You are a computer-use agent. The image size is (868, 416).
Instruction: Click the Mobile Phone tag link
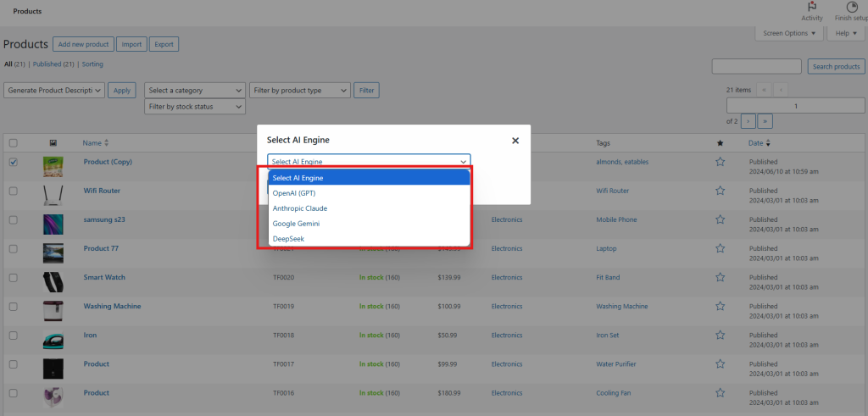[x=616, y=219]
